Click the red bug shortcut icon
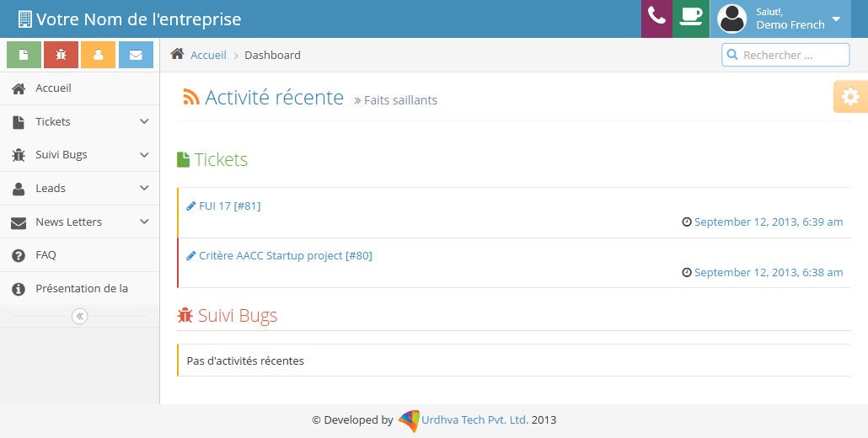This screenshot has height=438, width=868. tap(61, 55)
